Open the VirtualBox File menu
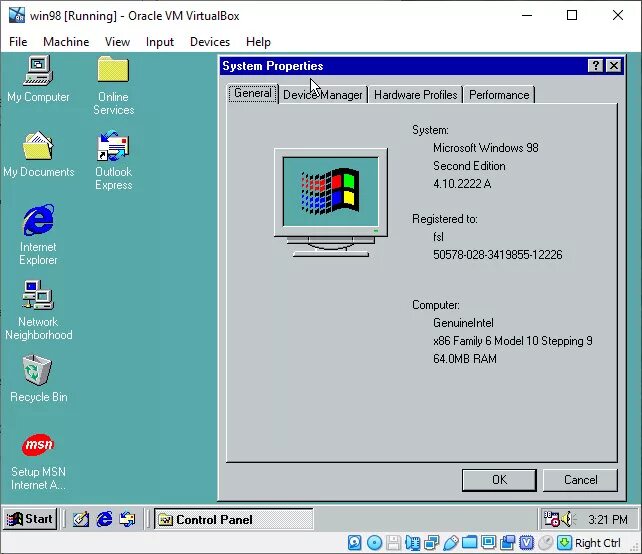 point(18,42)
